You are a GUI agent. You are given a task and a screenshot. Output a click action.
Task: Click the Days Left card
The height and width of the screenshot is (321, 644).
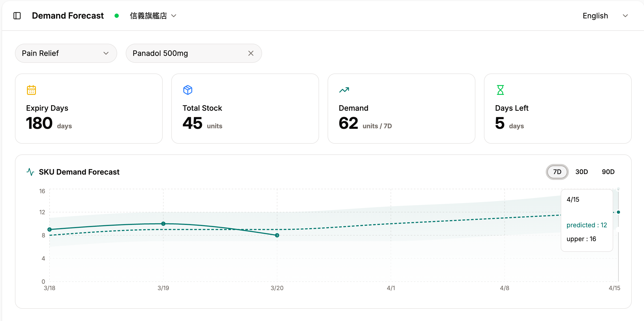click(557, 109)
